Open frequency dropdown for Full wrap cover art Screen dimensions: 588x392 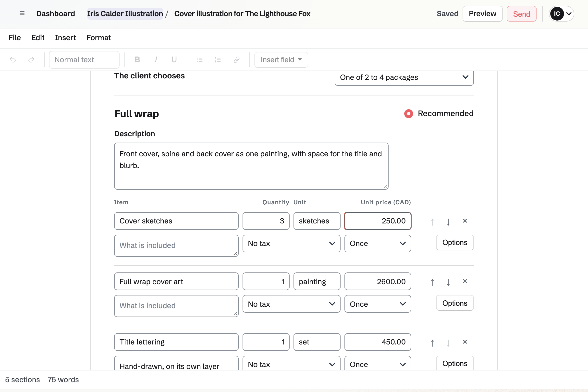(378, 304)
